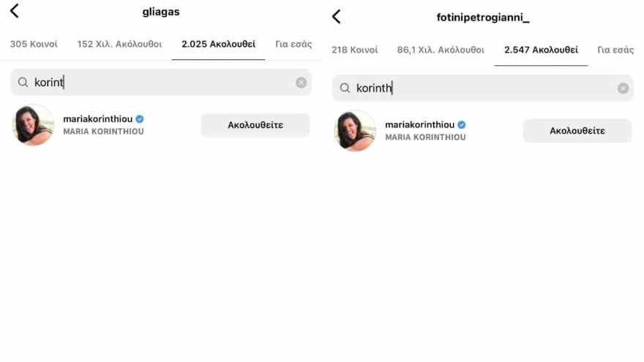Screen dimensions: 644x362
Task: Open the Για εσάς tab under gliagas
Action: click(293, 44)
